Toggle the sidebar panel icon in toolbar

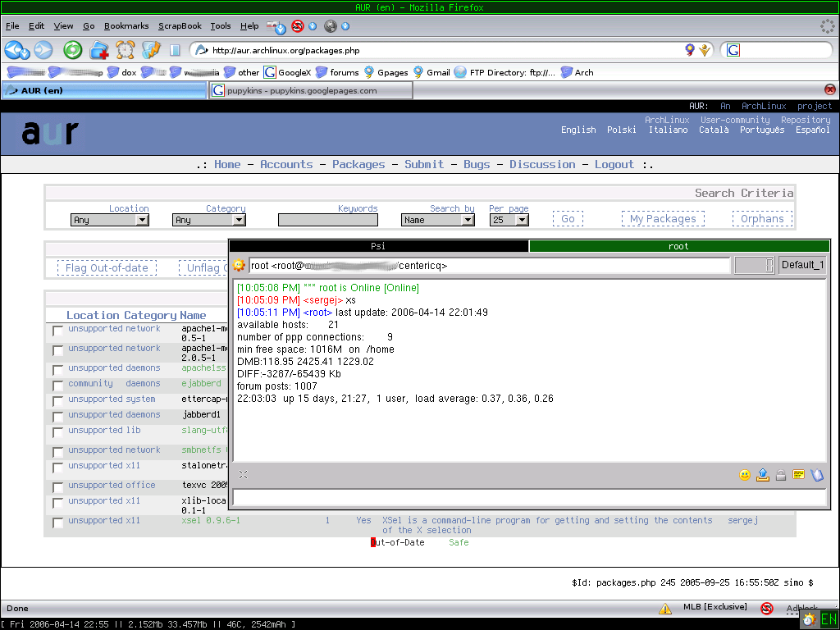pos(175,50)
